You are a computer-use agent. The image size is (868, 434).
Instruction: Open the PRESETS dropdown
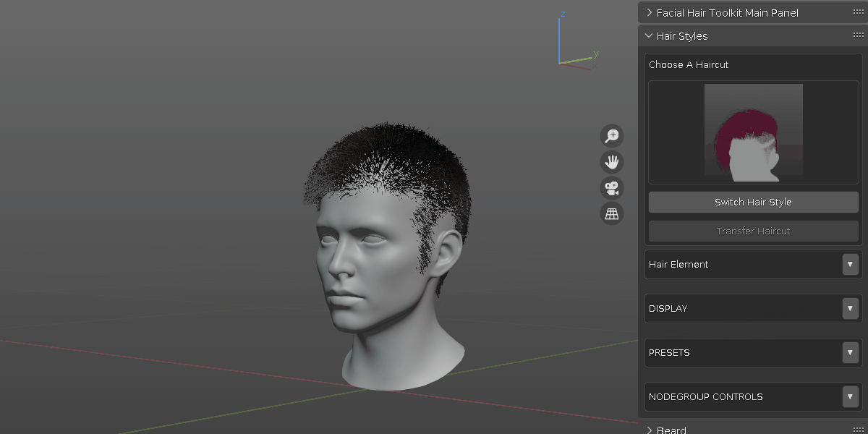coord(850,352)
